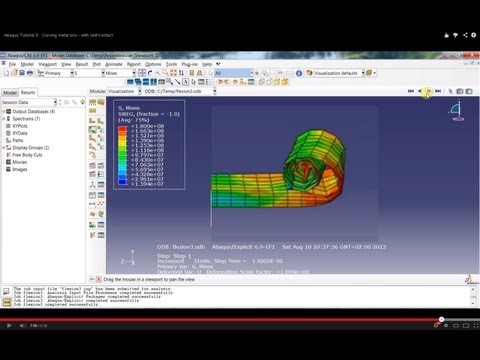480x360 pixels.
Task: Switch to command line interface icon
Action: (6, 302)
